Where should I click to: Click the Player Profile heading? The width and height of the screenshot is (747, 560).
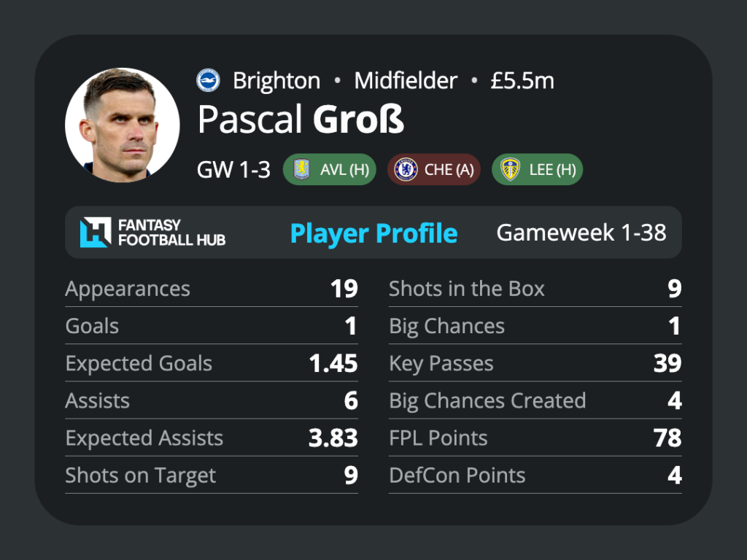point(374,233)
